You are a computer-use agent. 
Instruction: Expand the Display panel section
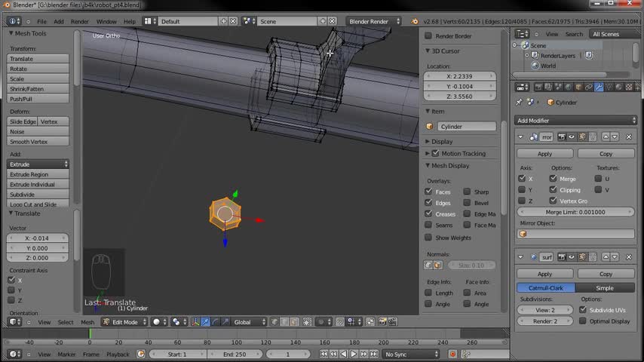pyautogui.click(x=442, y=141)
